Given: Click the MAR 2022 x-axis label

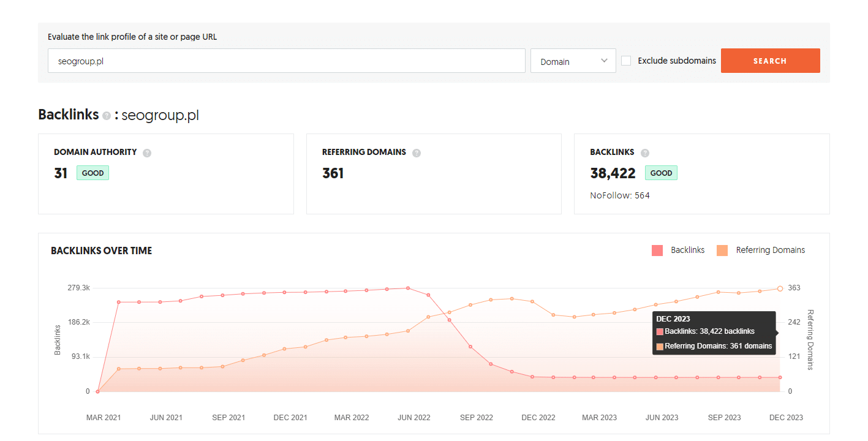Looking at the screenshot, I should click(x=352, y=418).
